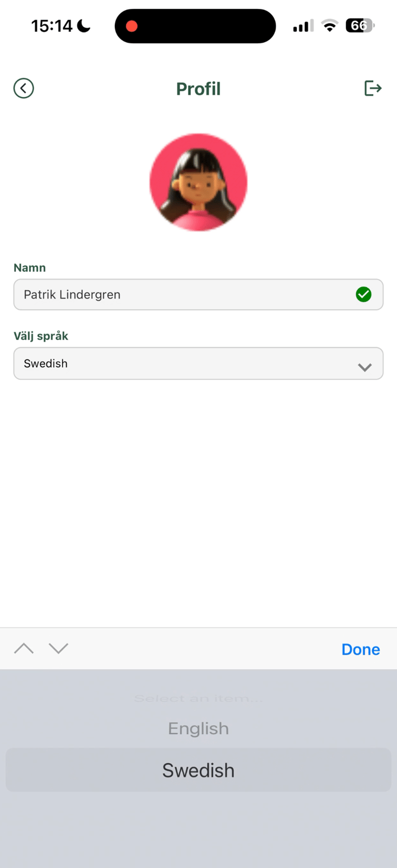
Task: Click the logout icon beside Profil
Action: 373,88
